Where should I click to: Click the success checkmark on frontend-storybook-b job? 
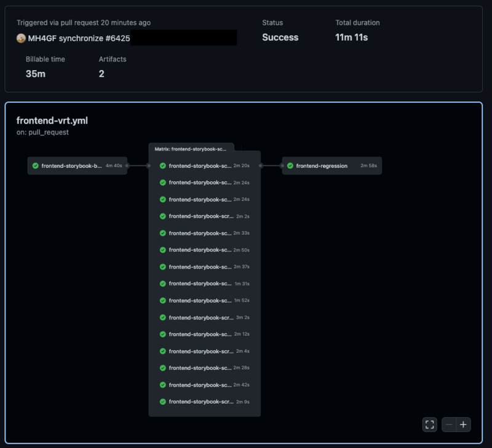coord(34,165)
